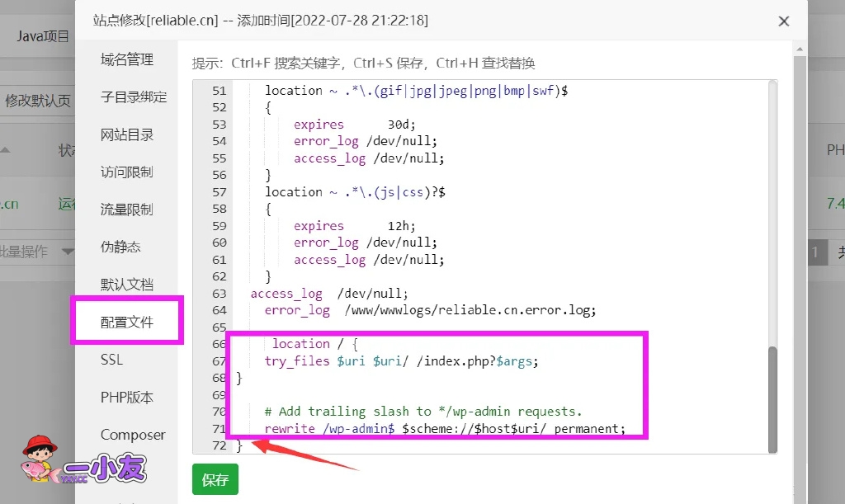Open the Composer section

tap(133, 435)
